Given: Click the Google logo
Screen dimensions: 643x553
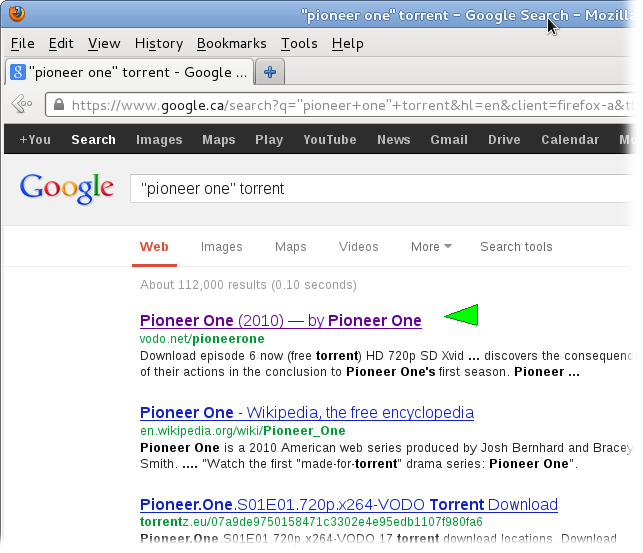Looking at the screenshot, I should click(x=67, y=188).
